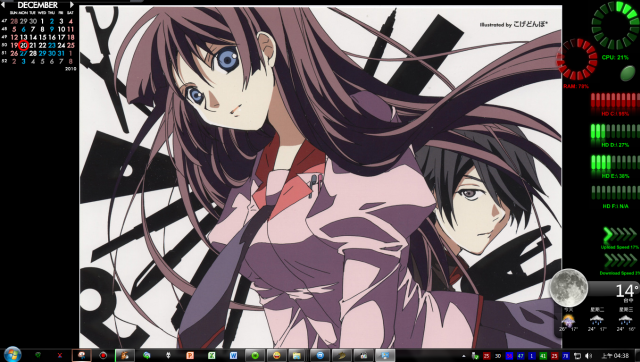Open the file explorer folder taskbar icon
Screen dimensions: 640x362
coord(297,355)
